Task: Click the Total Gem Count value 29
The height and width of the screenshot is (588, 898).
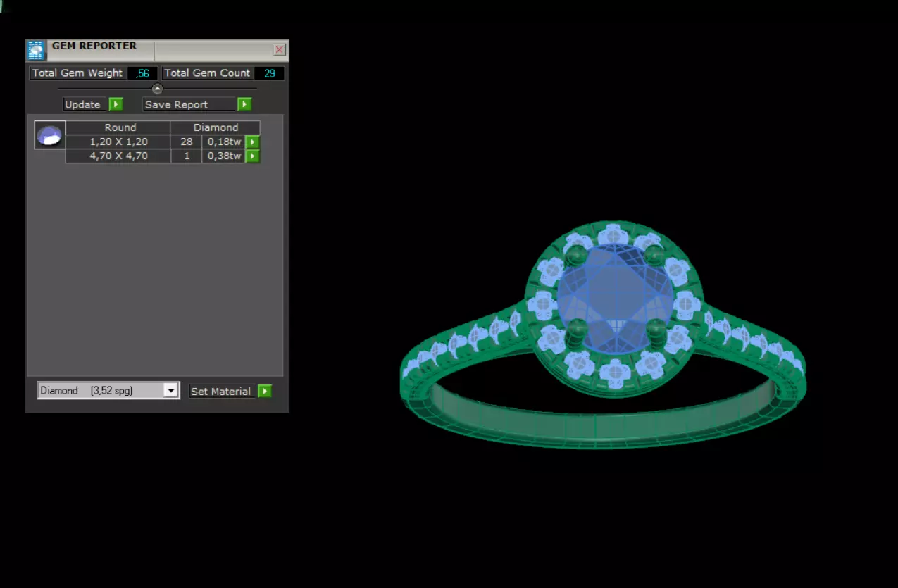Action: [x=270, y=73]
